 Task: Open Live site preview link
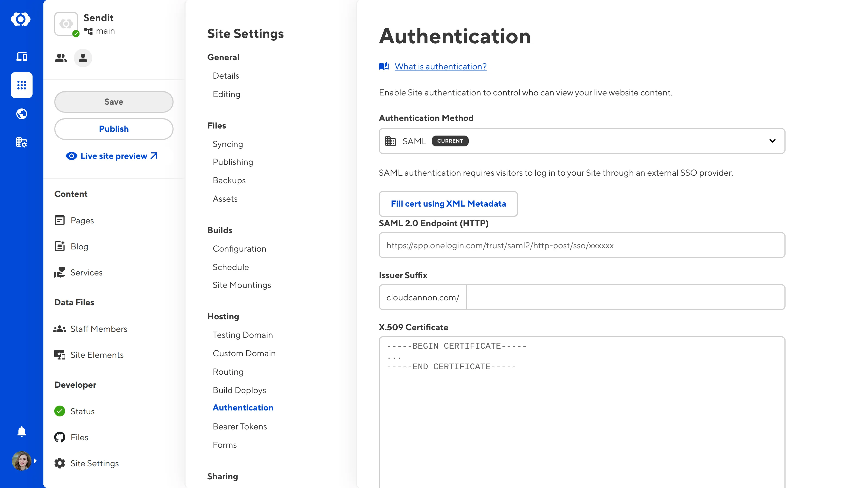coord(114,156)
